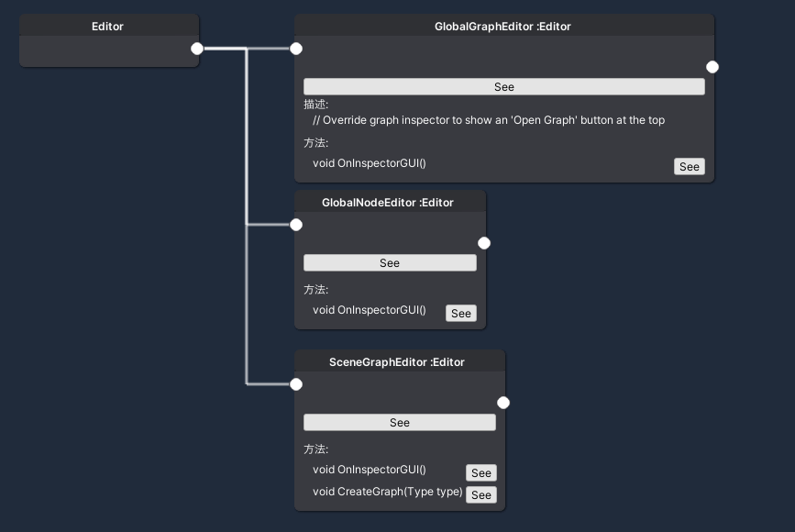The image size is (795, 532).
Task: Click the 描述: label in GlobalGraphEditor
Action: click(315, 105)
